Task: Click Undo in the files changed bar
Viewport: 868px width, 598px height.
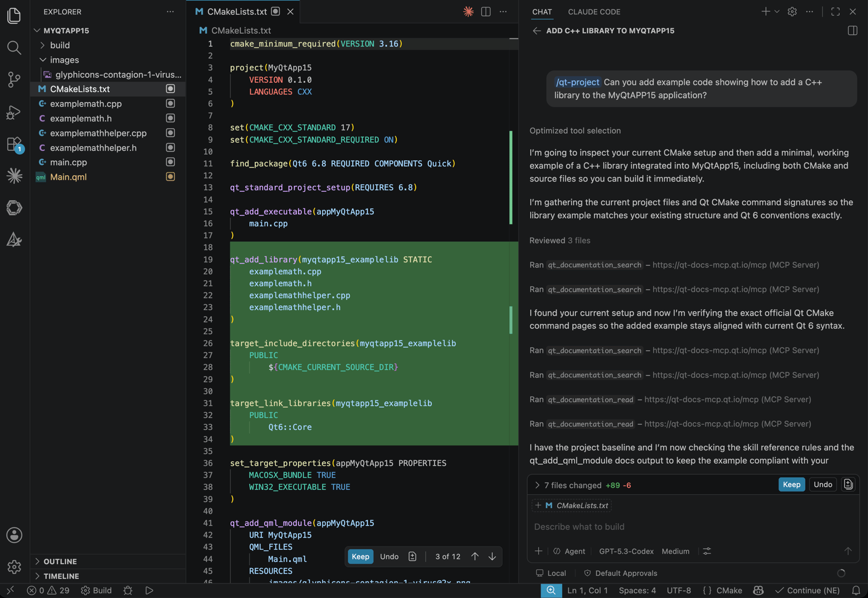Action: click(x=822, y=485)
